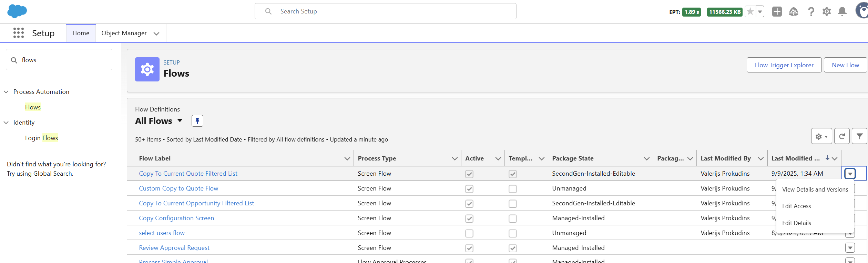Open notifications bell

tap(842, 12)
